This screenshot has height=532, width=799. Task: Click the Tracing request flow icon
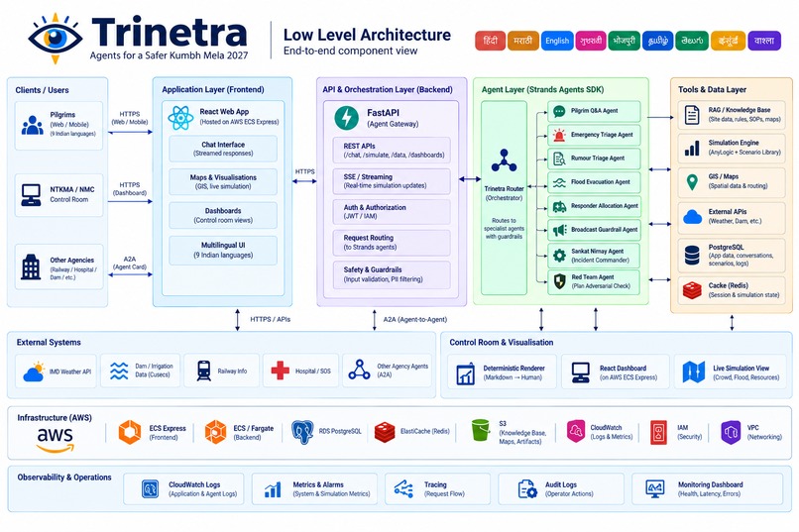[403, 488]
